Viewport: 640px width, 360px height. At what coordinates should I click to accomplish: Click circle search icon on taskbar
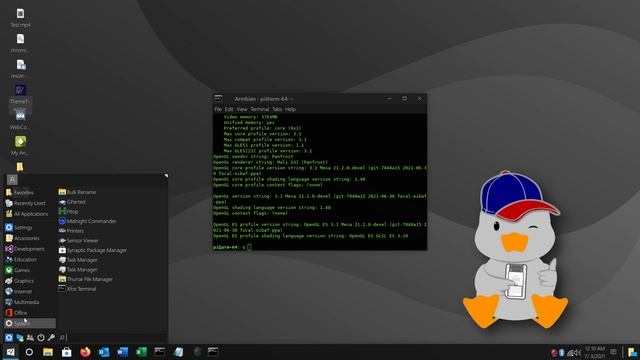click(29, 352)
